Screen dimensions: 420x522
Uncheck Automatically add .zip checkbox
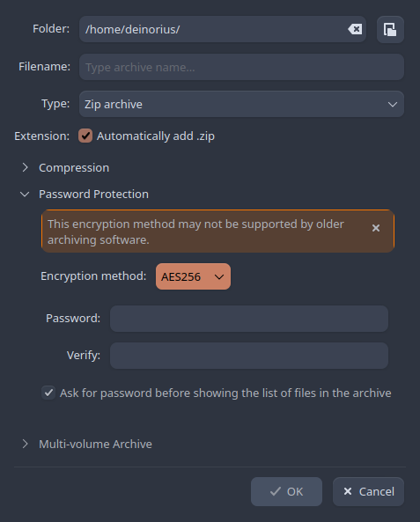click(85, 136)
